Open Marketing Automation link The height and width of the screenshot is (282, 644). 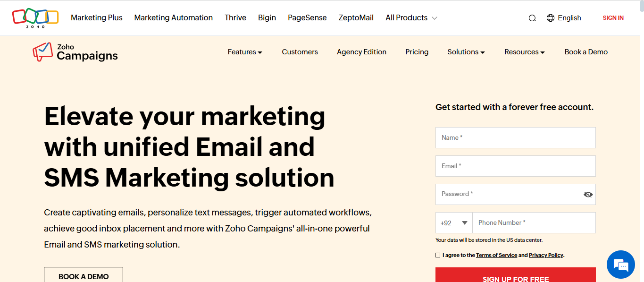[174, 17]
